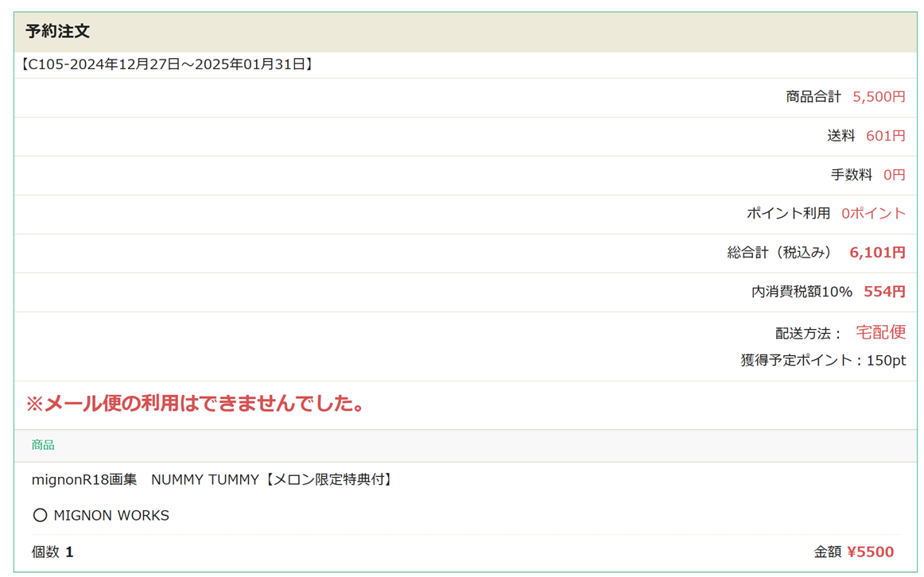
Task: Click the 商品合計 amount 5,500円
Action: coord(879,97)
